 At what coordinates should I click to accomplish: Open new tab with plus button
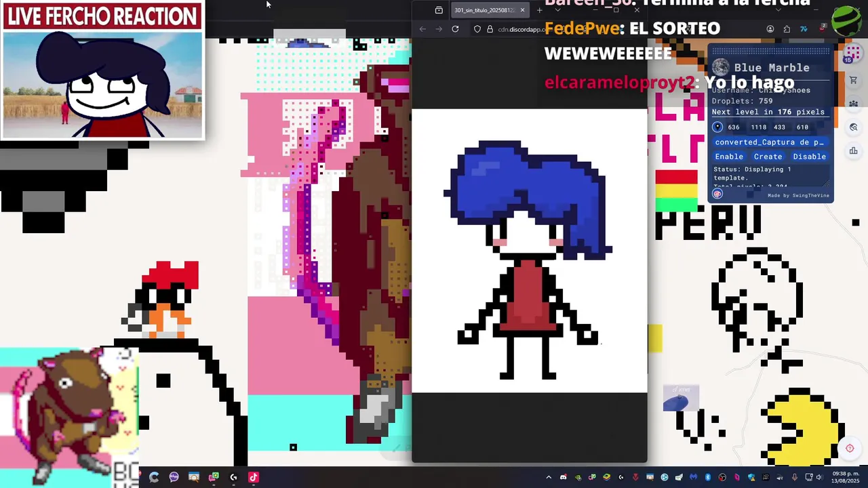[540, 10]
